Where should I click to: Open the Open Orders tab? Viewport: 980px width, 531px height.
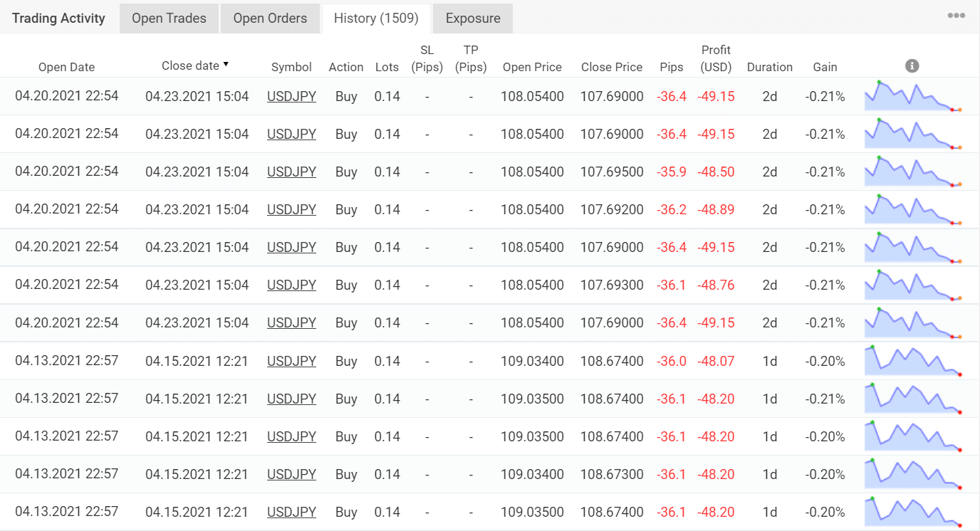click(x=270, y=18)
